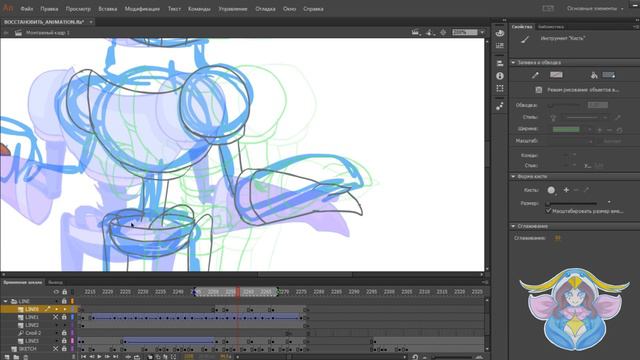Play the timeline animation
The image size is (640, 360).
coord(99,357)
